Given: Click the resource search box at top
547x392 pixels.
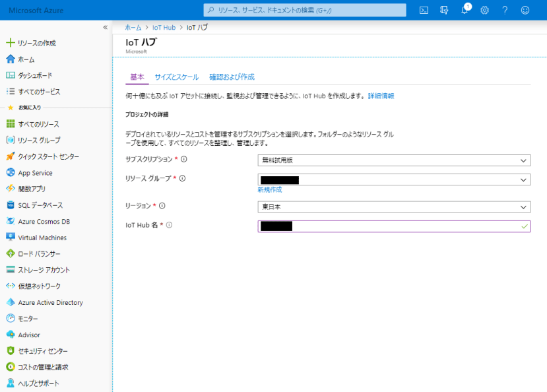Looking at the screenshot, I should coord(305,10).
